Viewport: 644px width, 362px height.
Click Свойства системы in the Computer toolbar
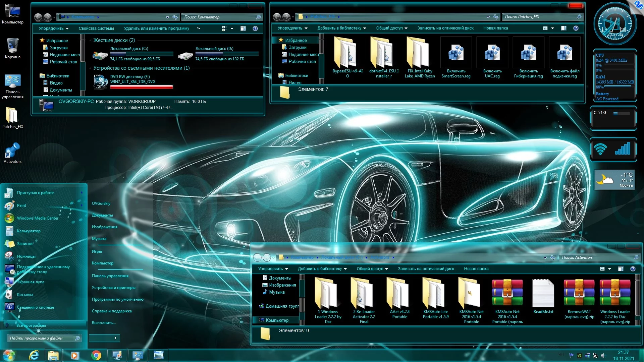[96, 28]
